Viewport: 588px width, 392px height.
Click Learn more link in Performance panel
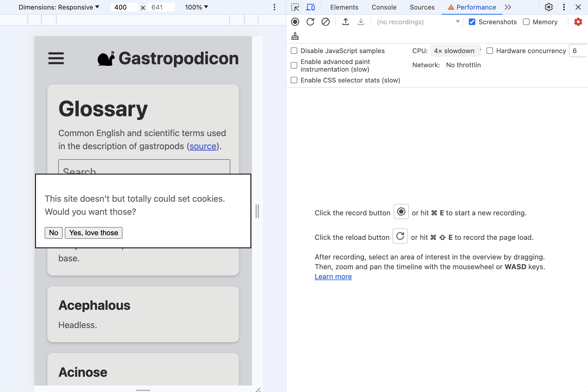pos(333,276)
